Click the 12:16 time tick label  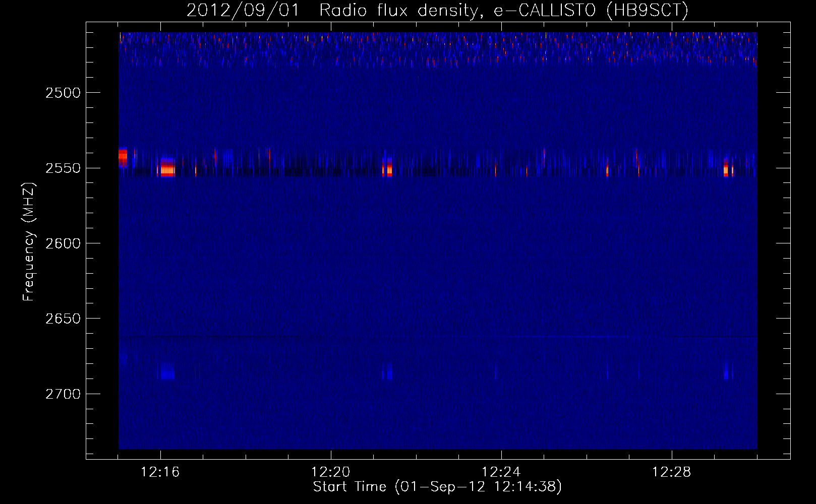[x=160, y=472]
